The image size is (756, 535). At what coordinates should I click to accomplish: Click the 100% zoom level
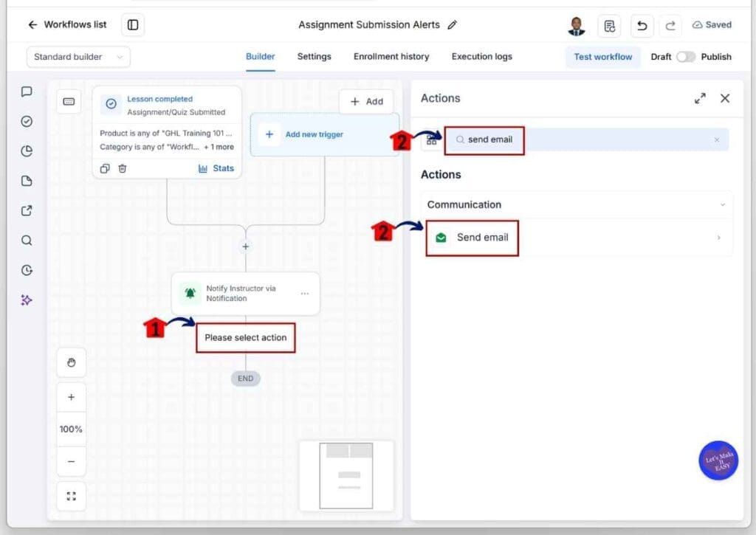72,429
